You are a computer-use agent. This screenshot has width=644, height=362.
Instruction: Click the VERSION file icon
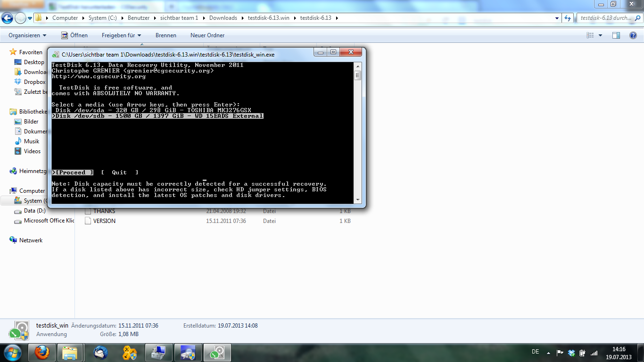[x=88, y=221]
